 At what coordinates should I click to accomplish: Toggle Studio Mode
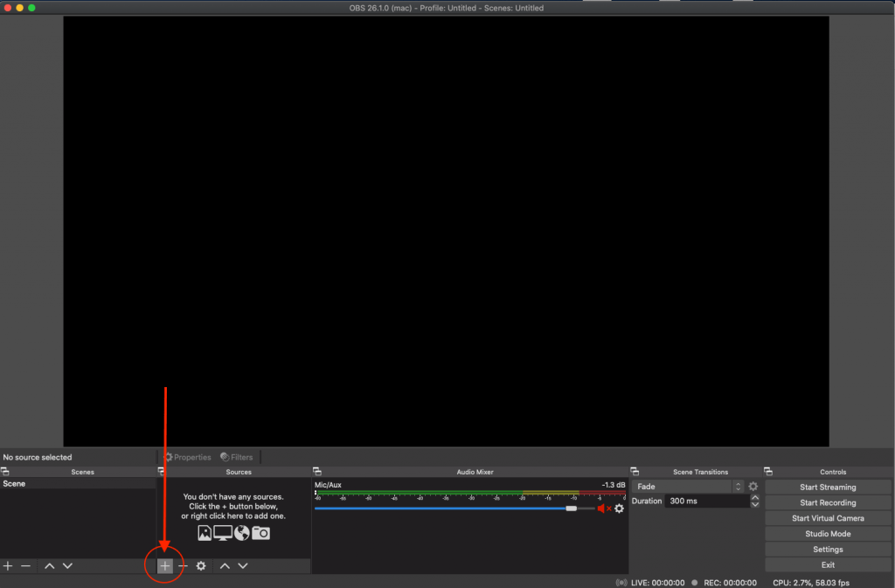(828, 534)
